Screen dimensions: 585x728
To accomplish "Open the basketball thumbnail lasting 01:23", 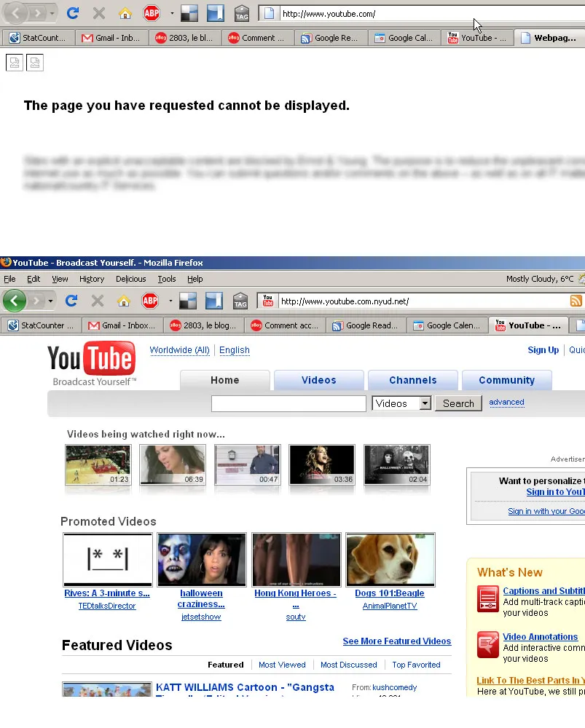I will click(x=98, y=464).
